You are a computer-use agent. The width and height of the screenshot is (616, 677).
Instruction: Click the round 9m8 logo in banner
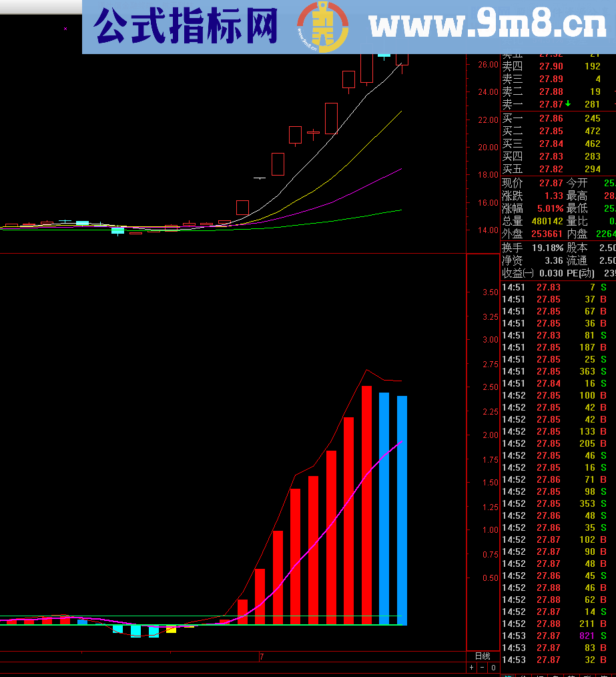322,27
